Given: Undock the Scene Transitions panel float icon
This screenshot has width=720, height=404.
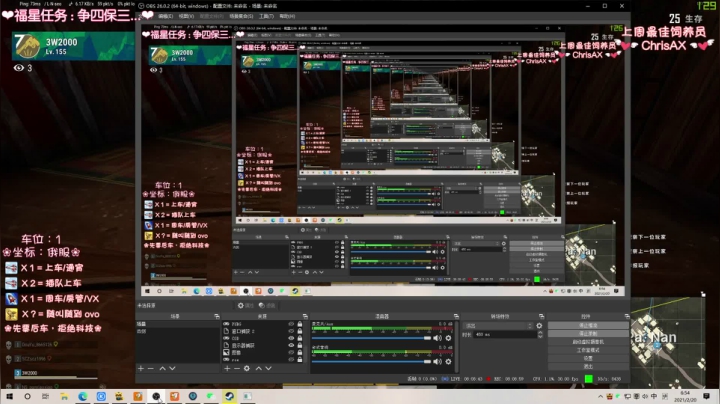Looking at the screenshot, I should [x=541, y=316].
